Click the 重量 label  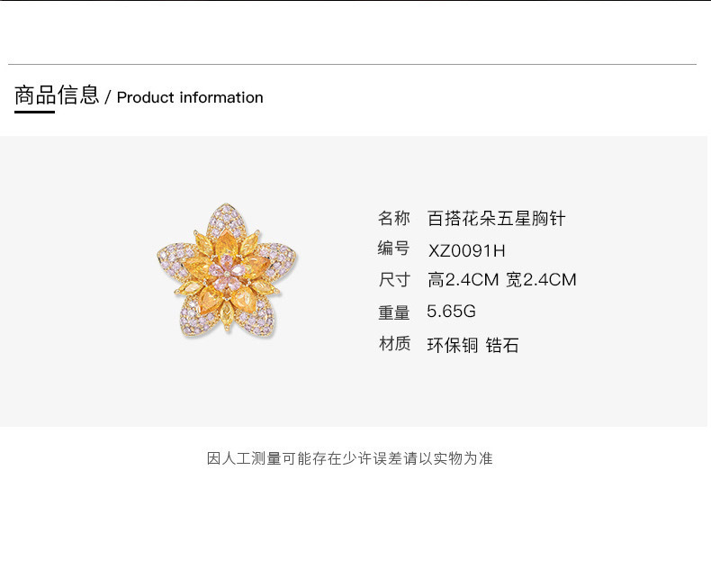click(394, 312)
